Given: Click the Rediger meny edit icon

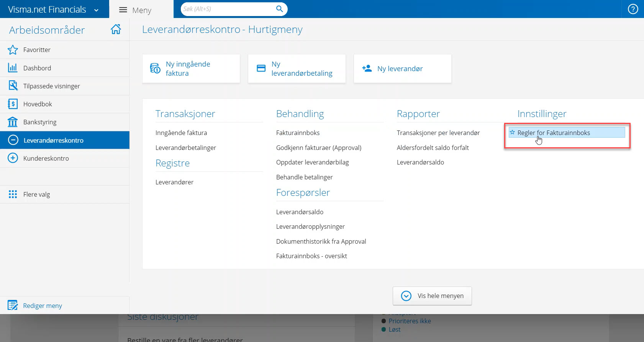Looking at the screenshot, I should tap(13, 305).
